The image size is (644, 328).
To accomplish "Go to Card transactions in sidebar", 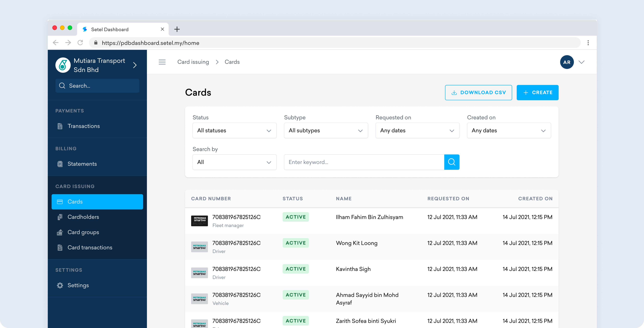I will pyautogui.click(x=90, y=247).
